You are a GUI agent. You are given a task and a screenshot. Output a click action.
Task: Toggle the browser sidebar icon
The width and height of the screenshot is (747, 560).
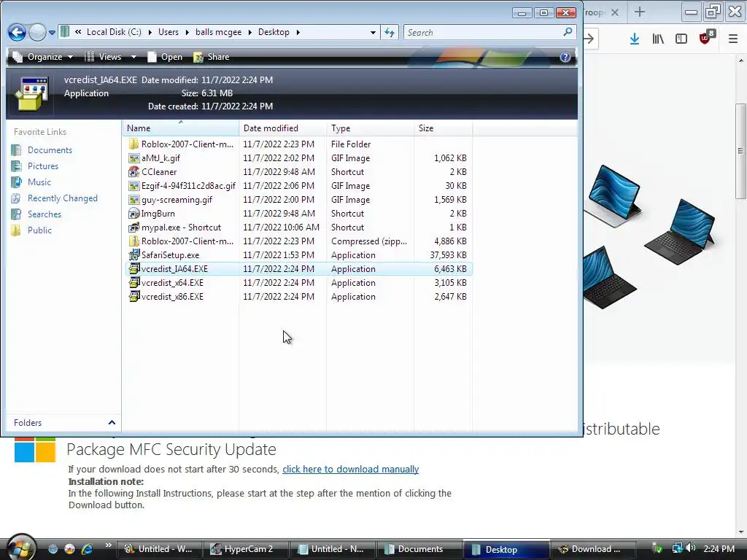click(681, 39)
